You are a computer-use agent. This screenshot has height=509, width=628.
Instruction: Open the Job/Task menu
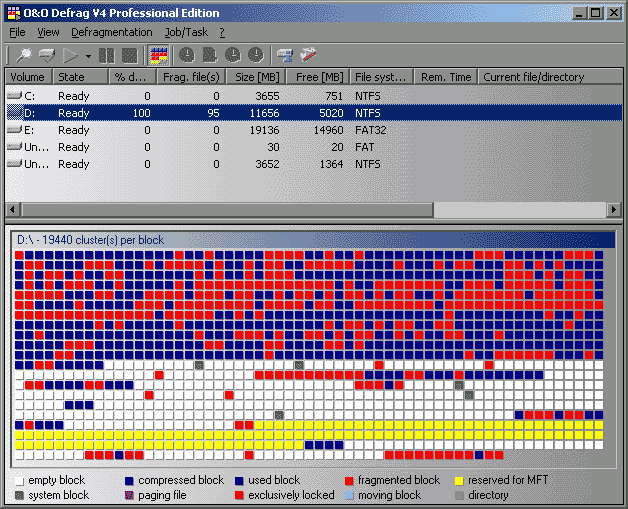tap(186, 32)
